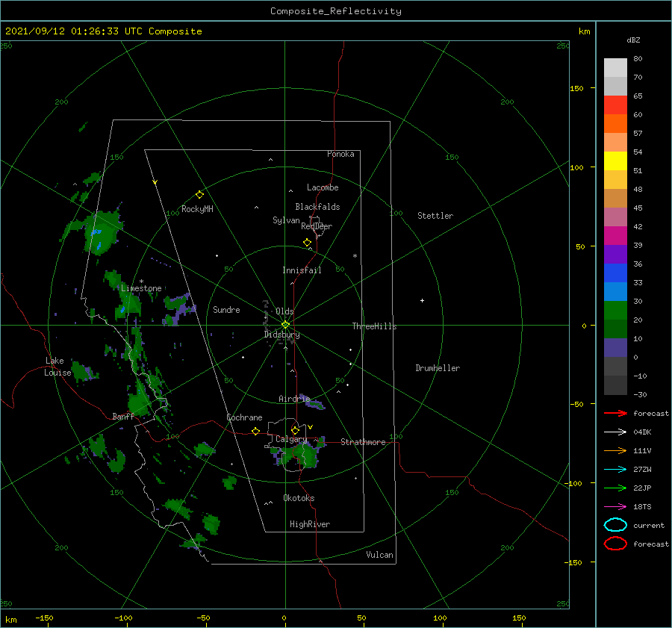The image size is (672, 628).
Task: Click the blue-core storm cell west of RockyMH
Action: 101,232
